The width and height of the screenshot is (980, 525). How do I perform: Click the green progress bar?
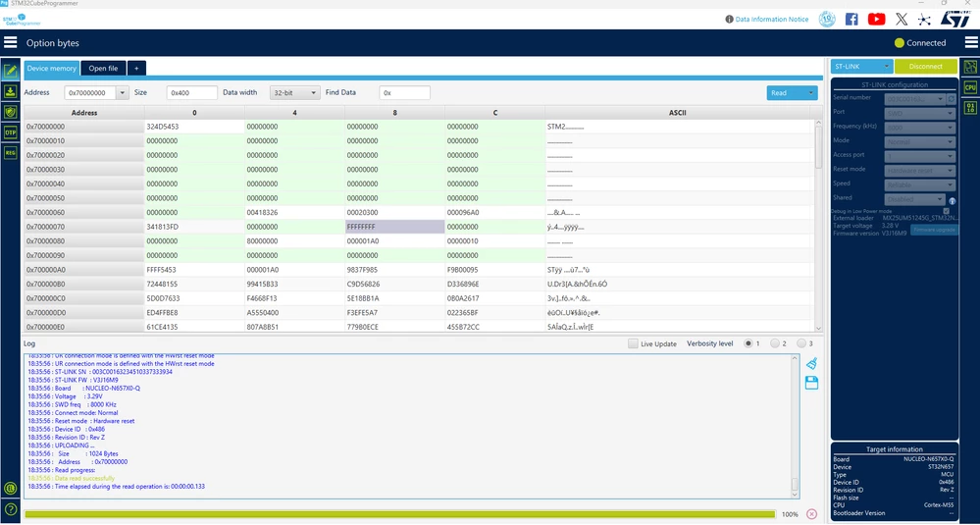(x=400, y=514)
